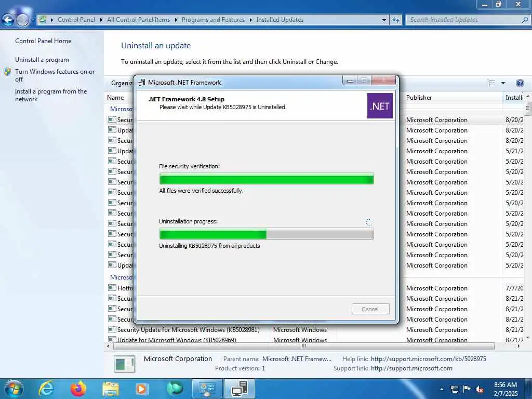Open Turn Windows features on or off
The width and height of the screenshot is (532, 399).
tap(55, 75)
